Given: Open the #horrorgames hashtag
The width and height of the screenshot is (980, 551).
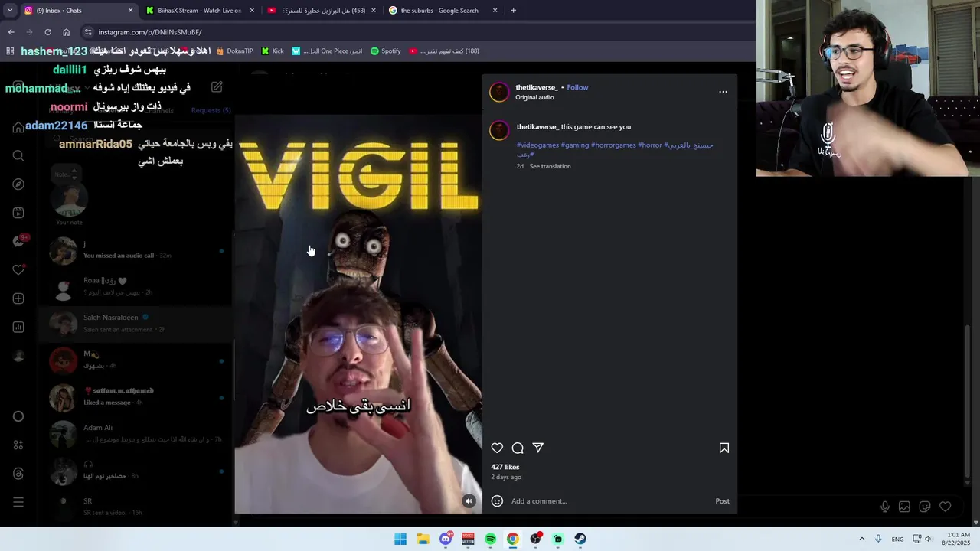Looking at the screenshot, I should (x=613, y=145).
